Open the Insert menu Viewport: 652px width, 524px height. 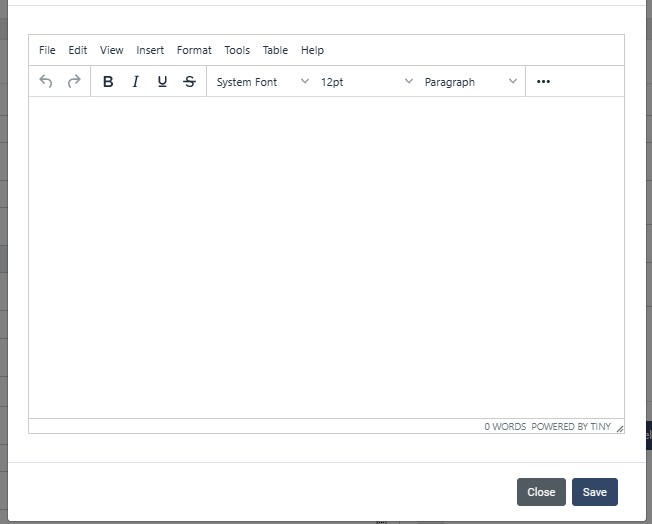click(150, 50)
